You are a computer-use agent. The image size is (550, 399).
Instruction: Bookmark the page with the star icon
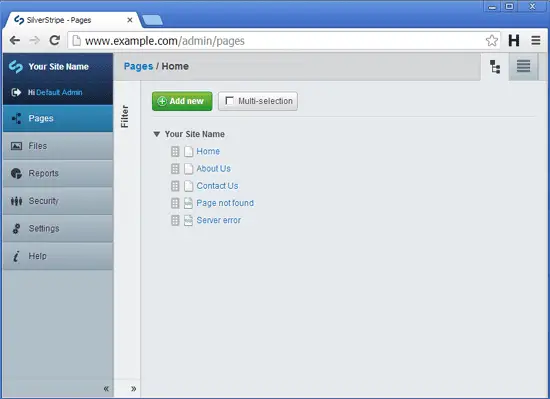coord(492,41)
